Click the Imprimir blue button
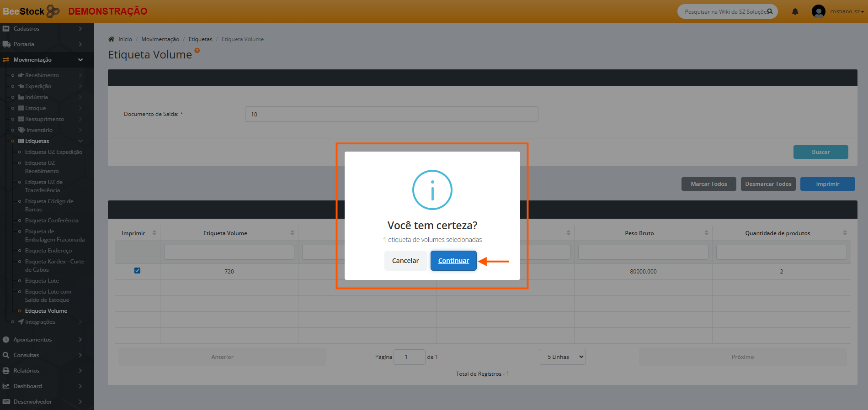Viewport: 868px width, 410px height. click(x=827, y=184)
